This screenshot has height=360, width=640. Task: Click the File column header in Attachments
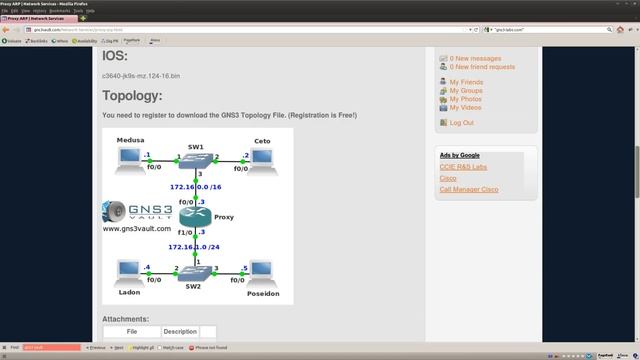(132, 332)
